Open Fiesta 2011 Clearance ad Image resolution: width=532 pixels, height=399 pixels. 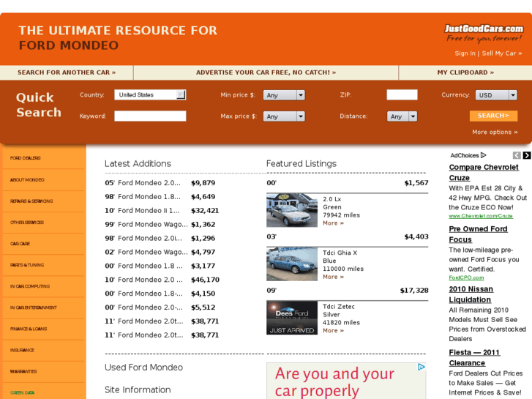click(x=474, y=357)
